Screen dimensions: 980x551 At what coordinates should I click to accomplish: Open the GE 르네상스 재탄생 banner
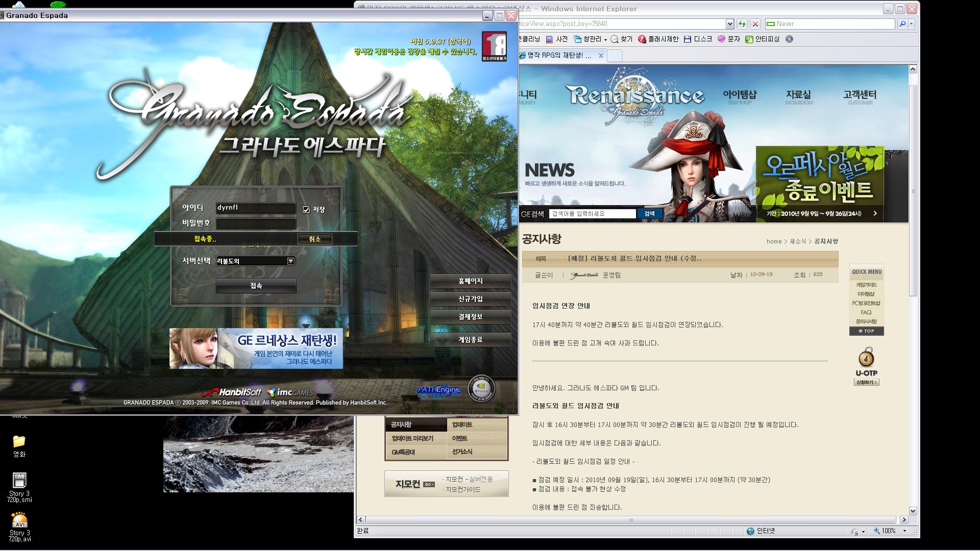click(256, 348)
